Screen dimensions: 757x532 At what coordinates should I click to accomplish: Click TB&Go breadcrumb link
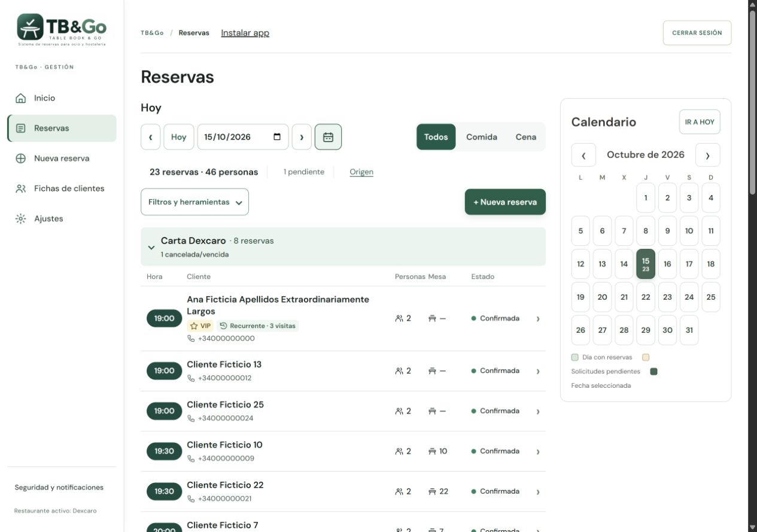click(152, 33)
